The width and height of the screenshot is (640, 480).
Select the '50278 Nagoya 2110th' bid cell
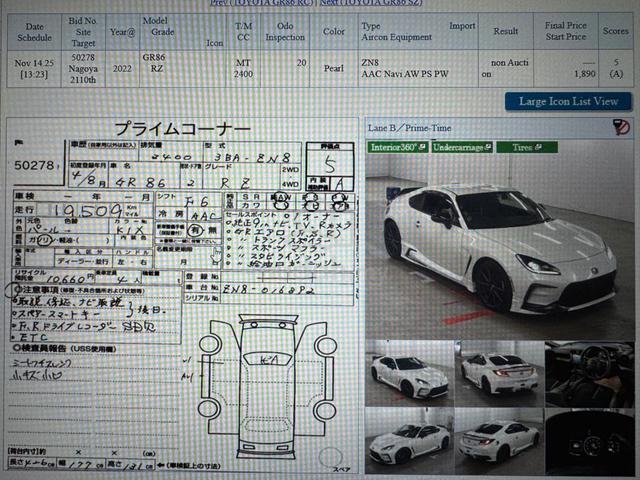pyautogui.click(x=83, y=69)
